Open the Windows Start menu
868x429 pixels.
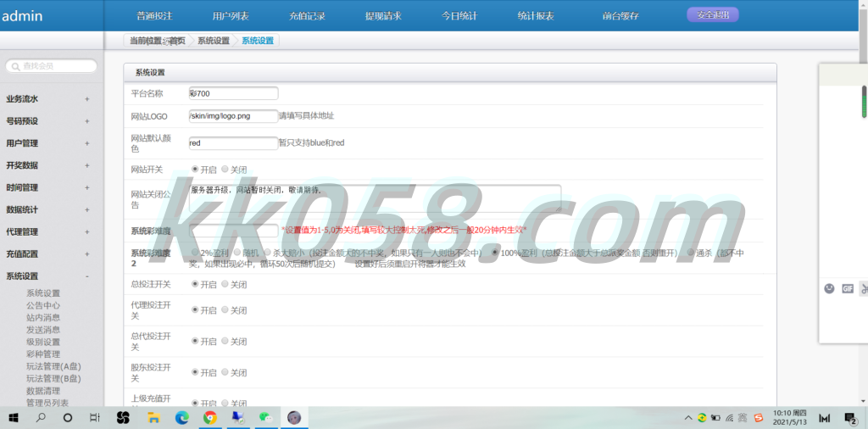click(14, 417)
